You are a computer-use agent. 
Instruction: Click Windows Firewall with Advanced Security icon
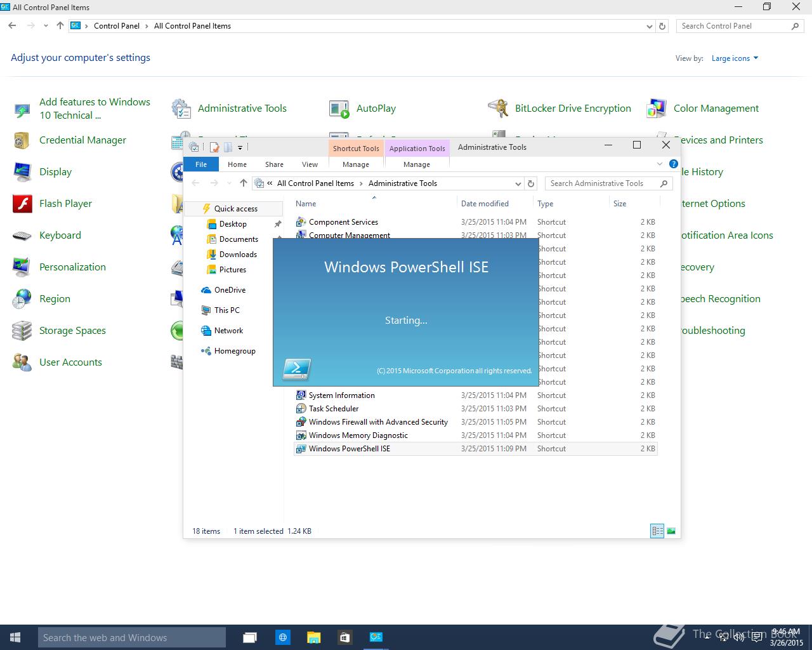coord(301,422)
